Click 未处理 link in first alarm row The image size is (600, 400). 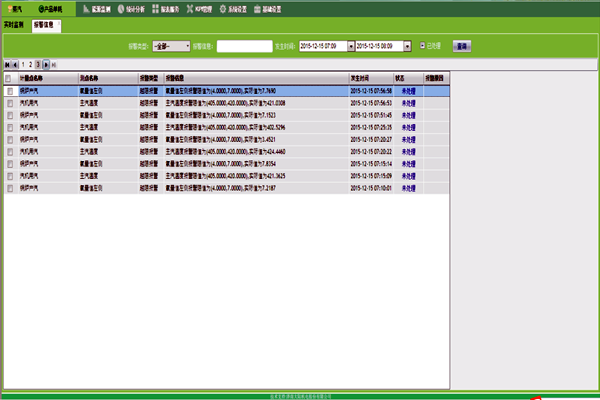coord(408,90)
